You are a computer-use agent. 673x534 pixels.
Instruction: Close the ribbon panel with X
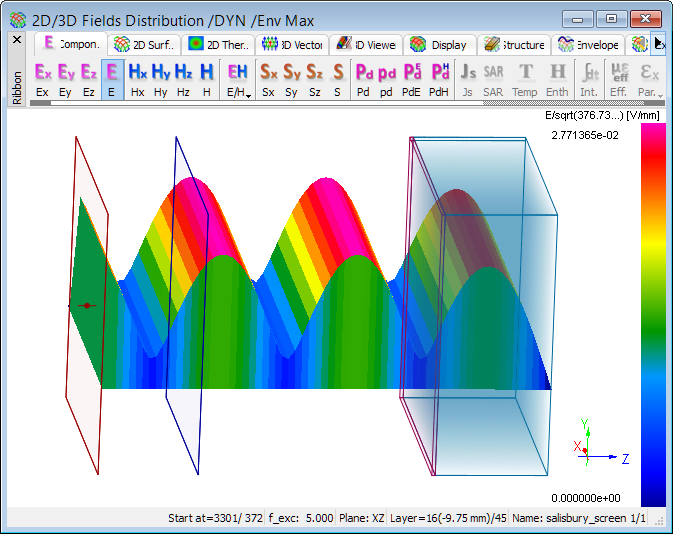click(x=16, y=40)
